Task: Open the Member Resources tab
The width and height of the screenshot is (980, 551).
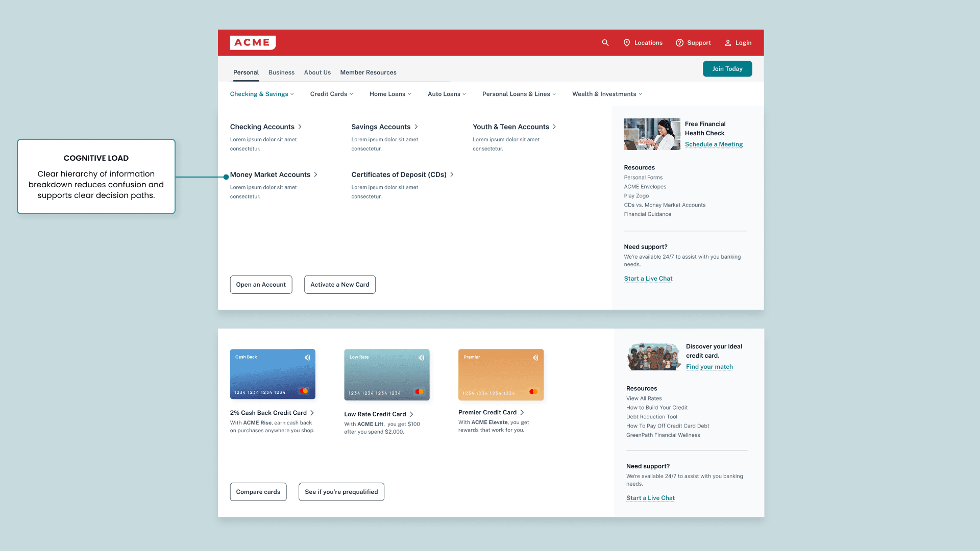Action: click(368, 72)
